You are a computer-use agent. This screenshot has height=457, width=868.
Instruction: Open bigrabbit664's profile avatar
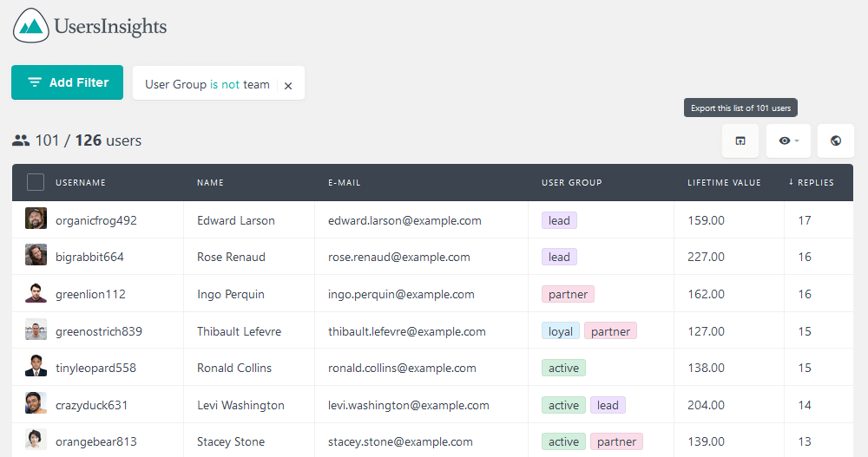tap(36, 255)
